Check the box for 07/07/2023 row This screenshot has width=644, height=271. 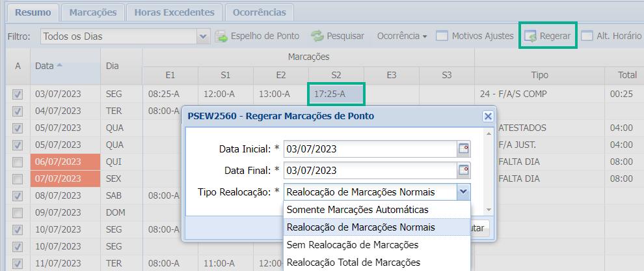pos(18,179)
